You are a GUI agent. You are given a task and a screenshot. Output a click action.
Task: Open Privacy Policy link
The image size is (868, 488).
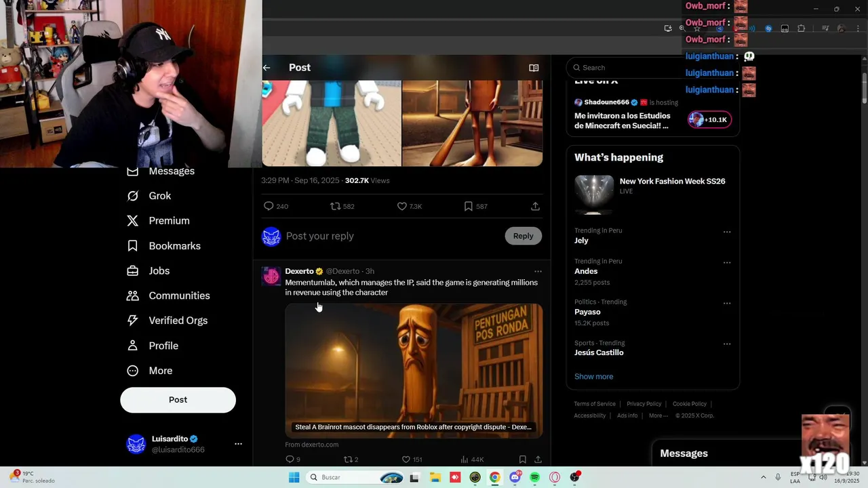pyautogui.click(x=644, y=404)
